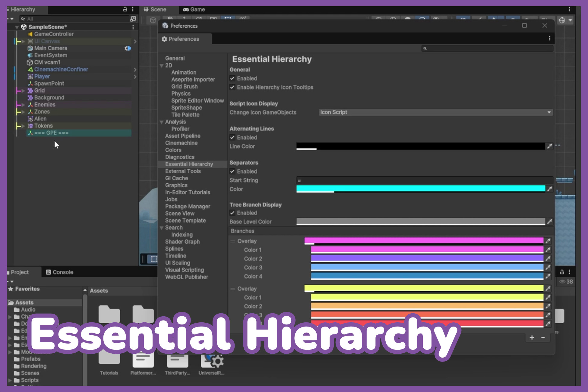Open SampleScene three-dot context menu
This screenshot has height=392, width=588.
coord(133,27)
